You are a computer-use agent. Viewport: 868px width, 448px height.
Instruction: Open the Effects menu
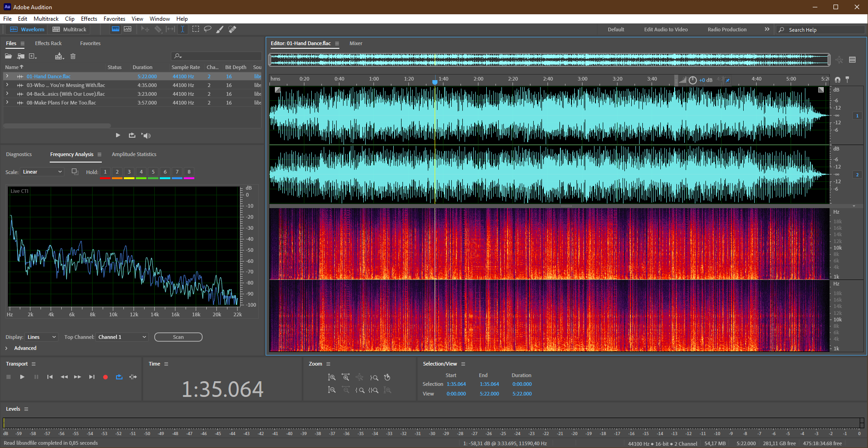pyautogui.click(x=89, y=19)
